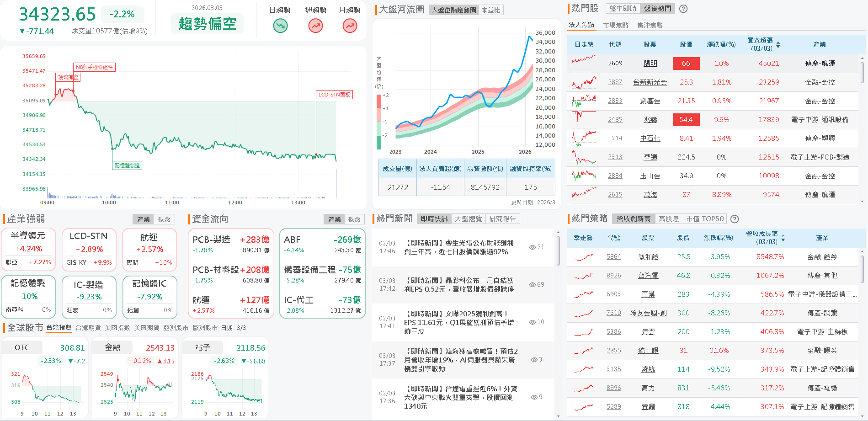Select the 高股息 strategy tab
The image size is (868, 421).
coord(669,218)
